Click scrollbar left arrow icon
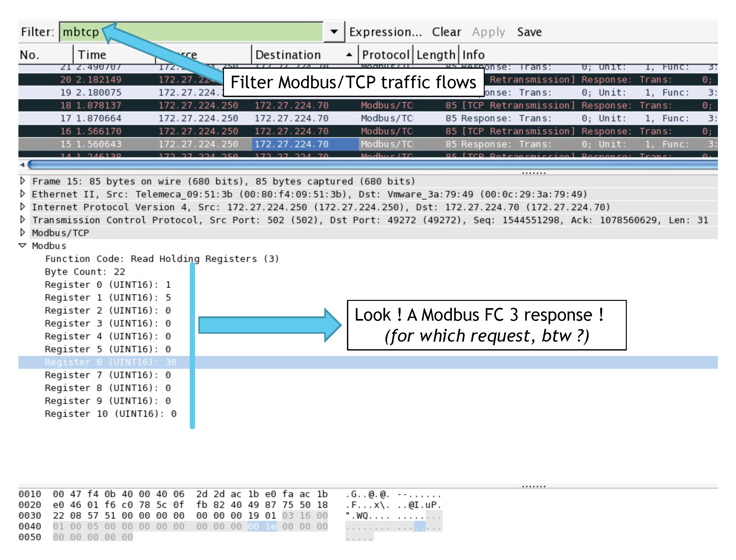This screenshot has width=736, height=560. 22,165
